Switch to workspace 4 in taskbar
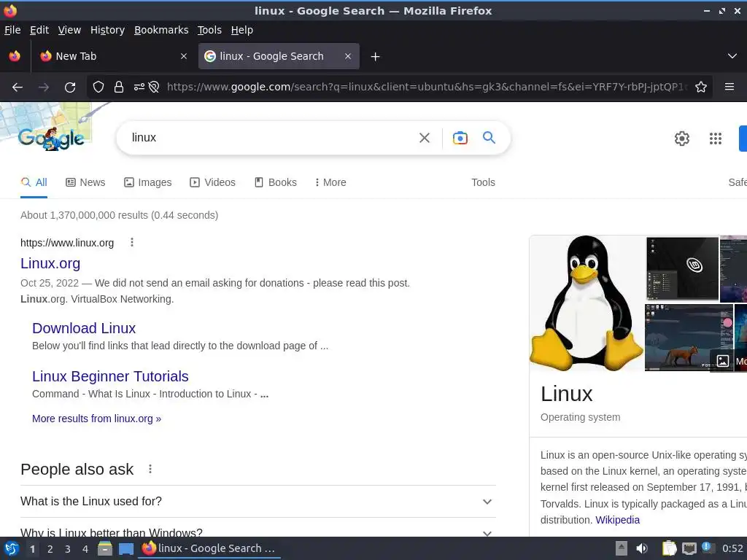Screen dimensions: 747x560 [x=85, y=549]
